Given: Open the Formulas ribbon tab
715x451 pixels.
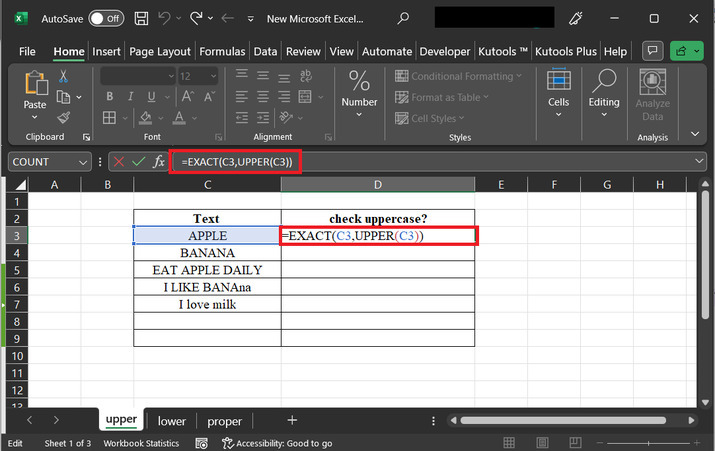Looking at the screenshot, I should (x=222, y=51).
